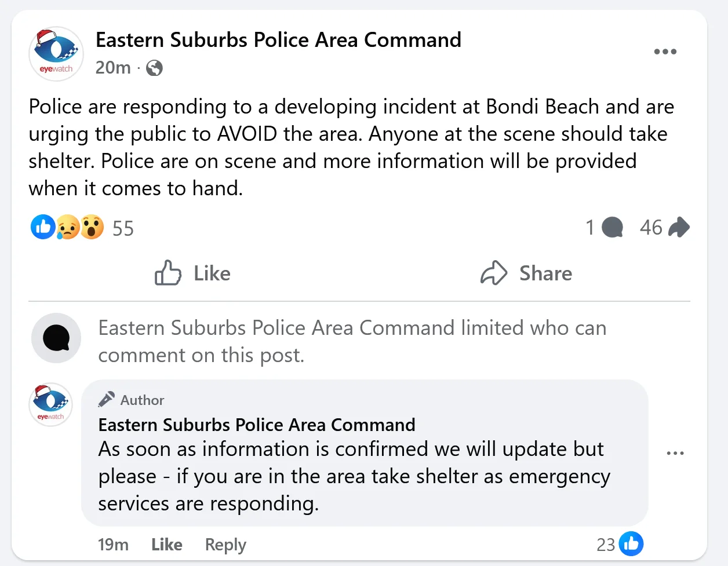Click the black comment bubble restriction icon

[56, 338]
